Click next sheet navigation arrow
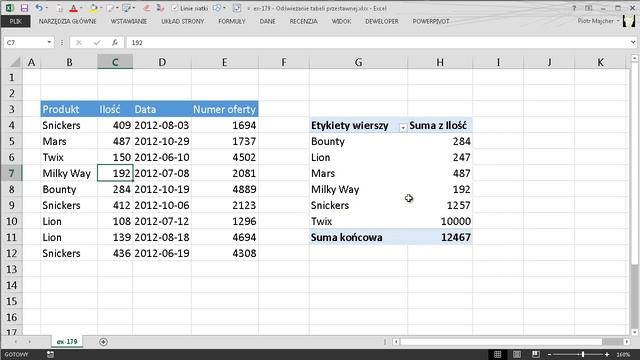This screenshot has height=360, width=640. coord(29,342)
